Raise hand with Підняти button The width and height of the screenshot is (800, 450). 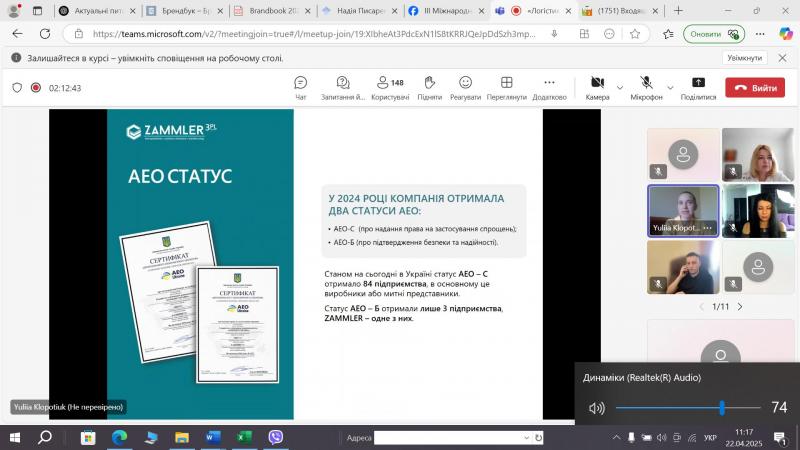(x=430, y=88)
